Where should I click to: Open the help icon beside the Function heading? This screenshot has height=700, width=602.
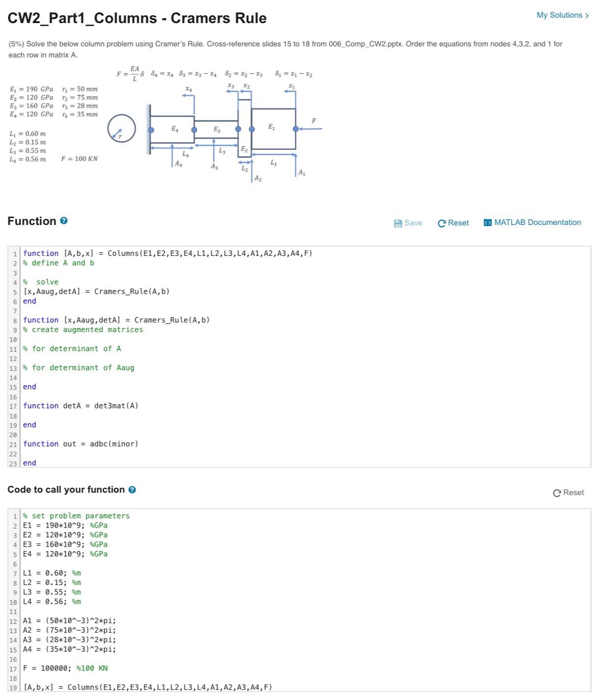(x=64, y=221)
